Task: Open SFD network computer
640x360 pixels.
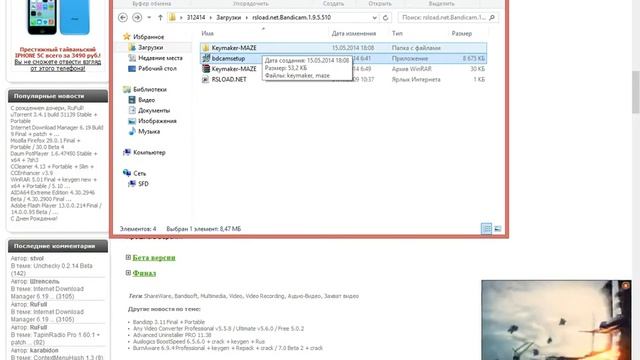Action: 143,184
